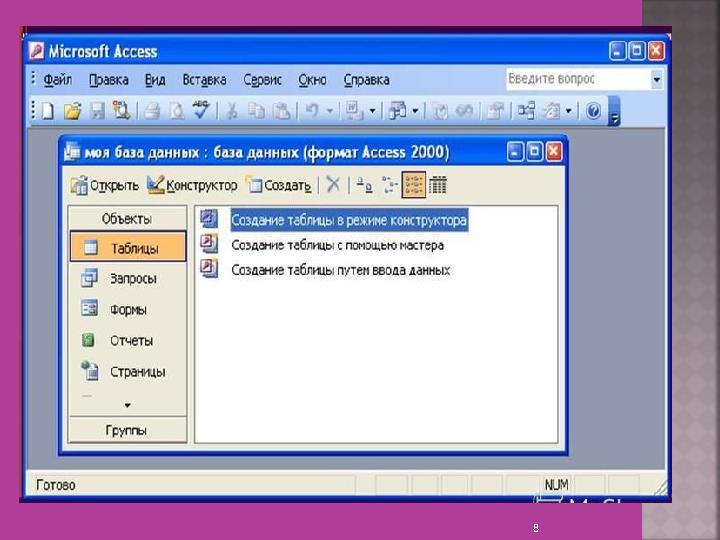Open the Файл menu
The image size is (720, 540).
tap(57, 80)
